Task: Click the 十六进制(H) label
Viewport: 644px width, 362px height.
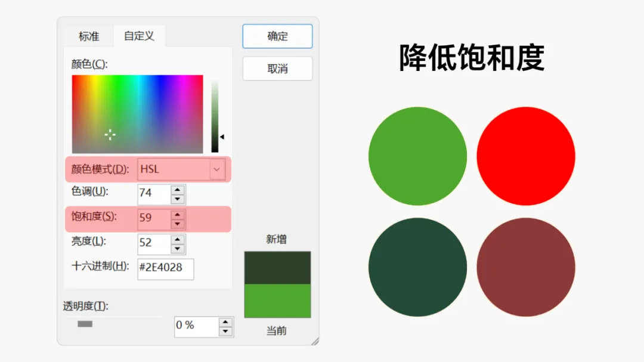Action: point(100,266)
